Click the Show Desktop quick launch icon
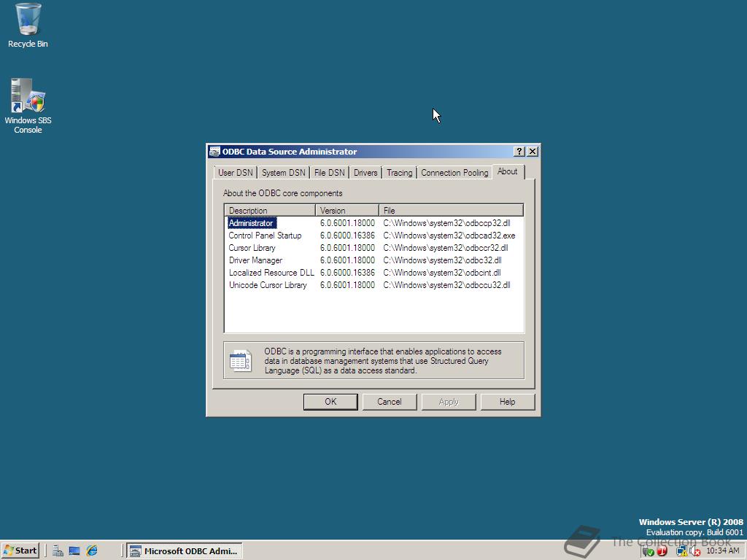Viewport: 747px width, 560px height. [74, 551]
